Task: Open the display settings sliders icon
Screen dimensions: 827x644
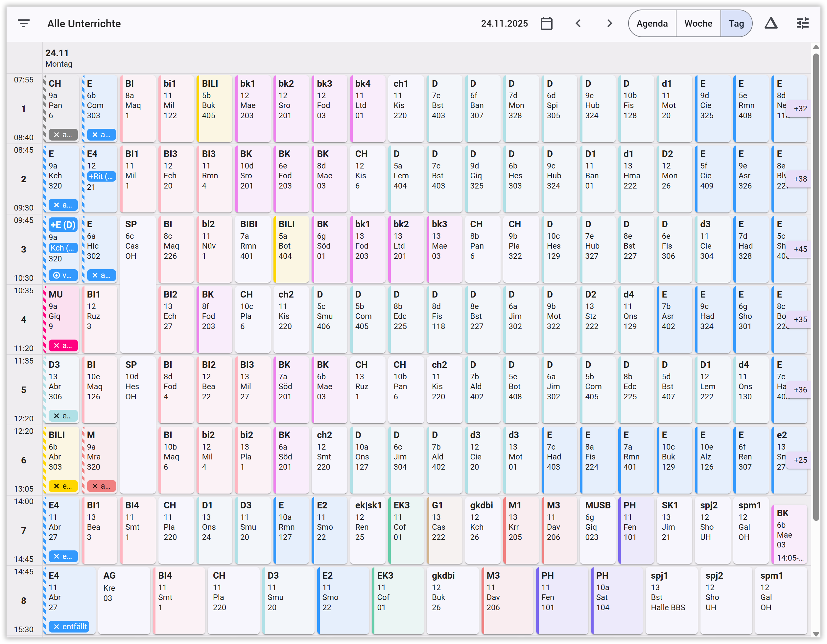Action: point(802,23)
